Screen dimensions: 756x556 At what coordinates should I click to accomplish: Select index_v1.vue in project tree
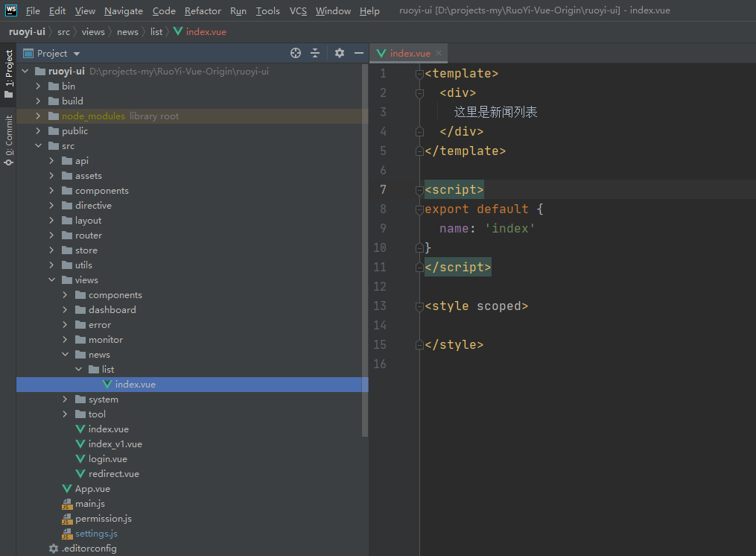pos(115,444)
